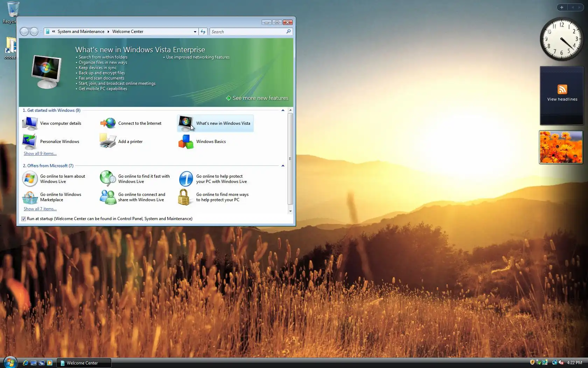Open the recent pages dropdown next to Forward
Screen dimensions: 588x368
41,32
